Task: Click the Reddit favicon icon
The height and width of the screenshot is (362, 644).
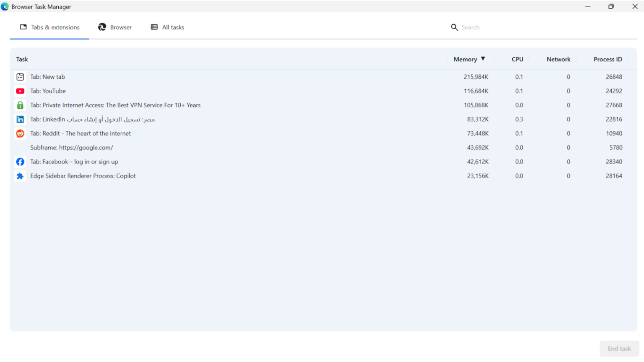Action: (x=20, y=134)
